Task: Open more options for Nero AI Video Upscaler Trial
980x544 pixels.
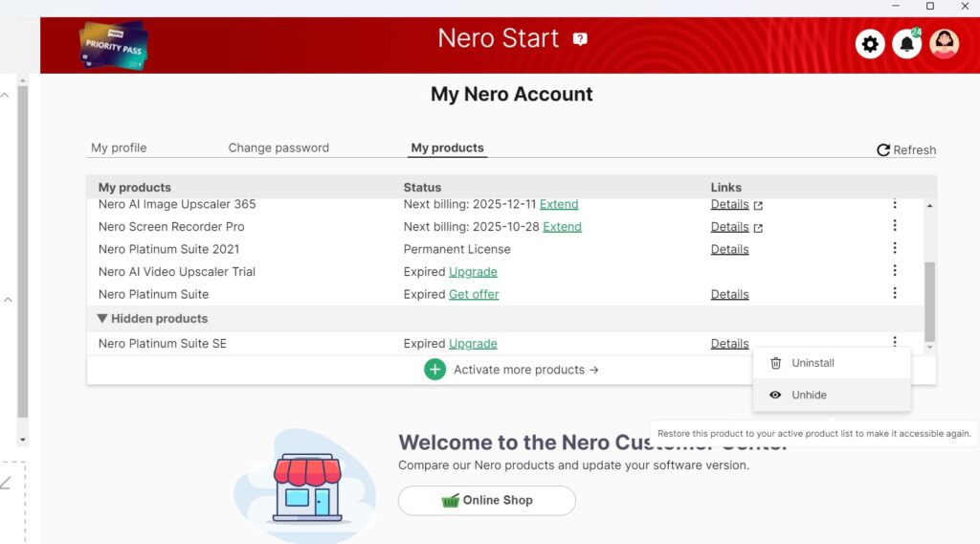Action: pyautogui.click(x=895, y=271)
